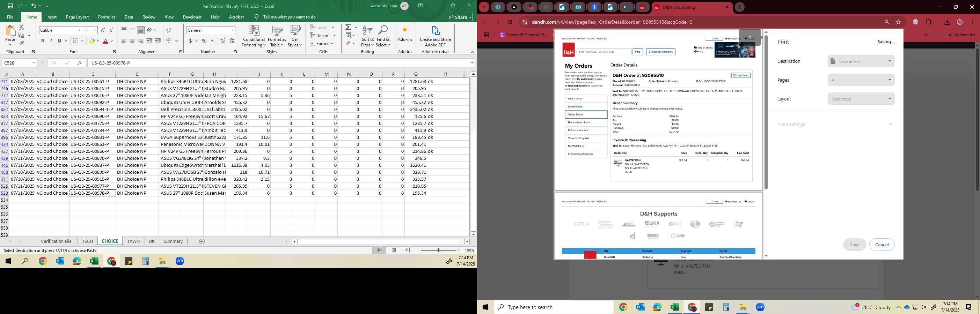Click the Insert Function fx icon
The width and height of the screenshot is (980, 314).
pyautogui.click(x=80, y=63)
